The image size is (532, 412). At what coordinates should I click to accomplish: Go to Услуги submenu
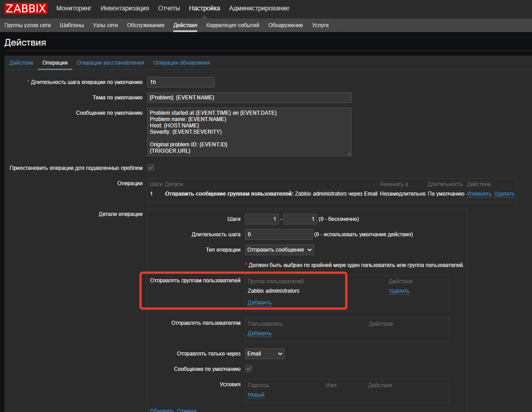pos(320,25)
